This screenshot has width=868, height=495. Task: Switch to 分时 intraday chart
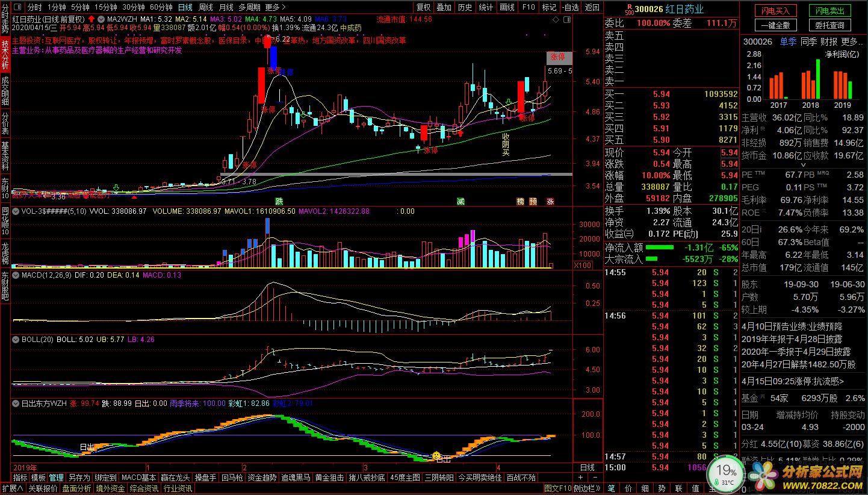(x=35, y=7)
